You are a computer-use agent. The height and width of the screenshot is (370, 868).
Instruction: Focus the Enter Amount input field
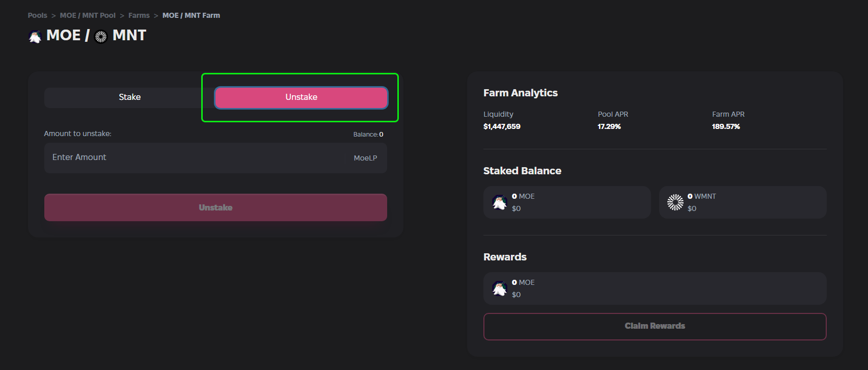(194, 157)
